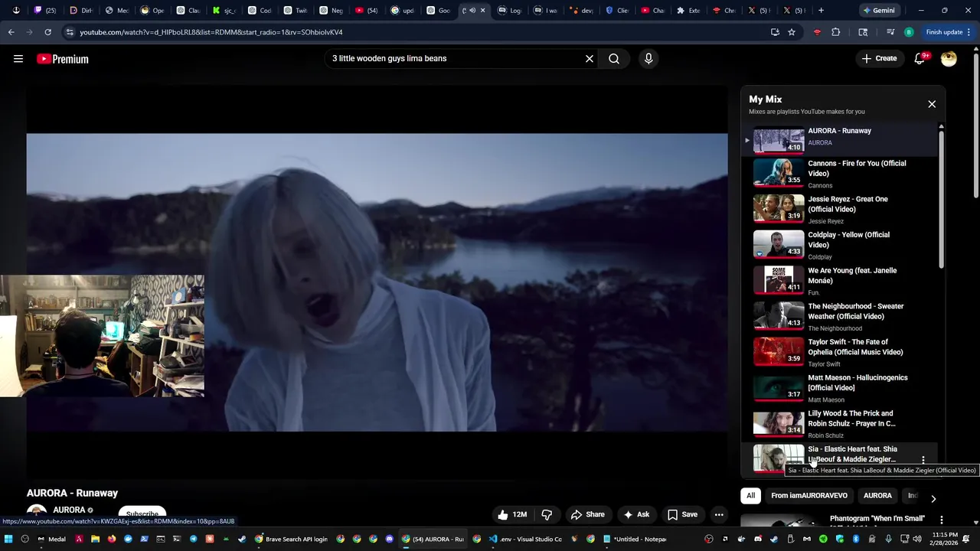Play Coldplay Yellow thumbnail
The image size is (980, 551).
tap(779, 244)
